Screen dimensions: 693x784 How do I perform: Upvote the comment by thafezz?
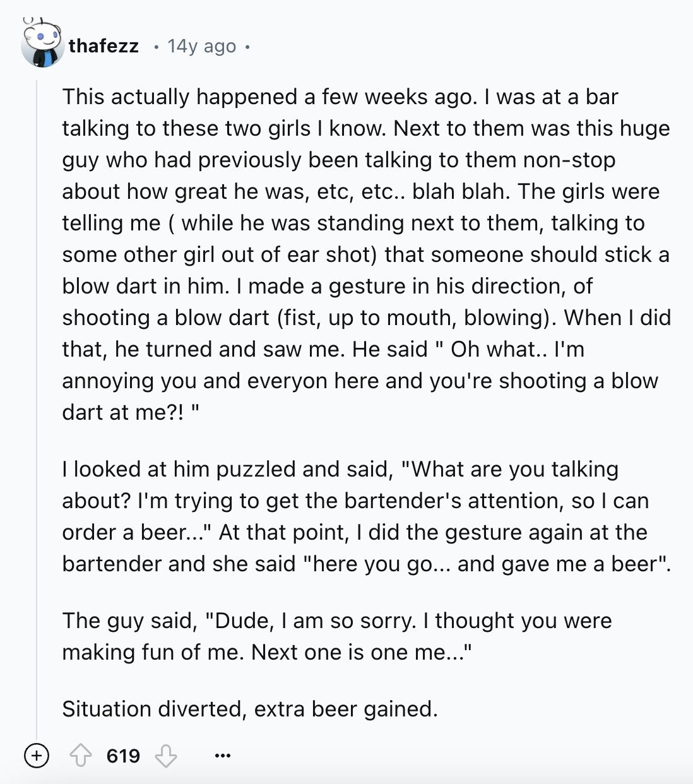point(80,755)
